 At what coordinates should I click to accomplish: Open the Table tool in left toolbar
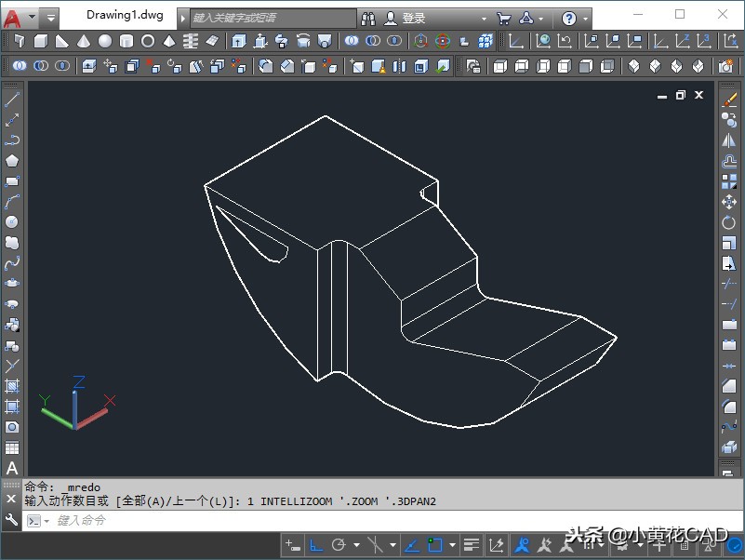point(12,448)
